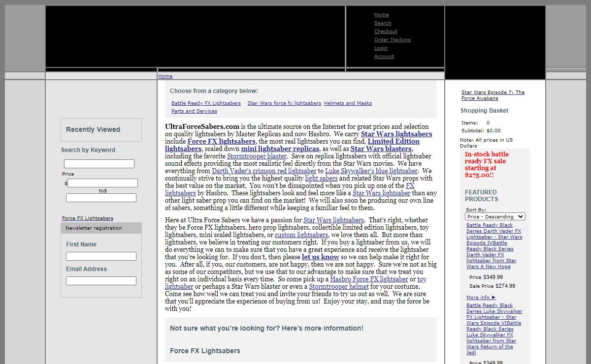591x364 pixels.
Task: Open the "Stormtrooper helmet" link
Action: [x=339, y=287]
